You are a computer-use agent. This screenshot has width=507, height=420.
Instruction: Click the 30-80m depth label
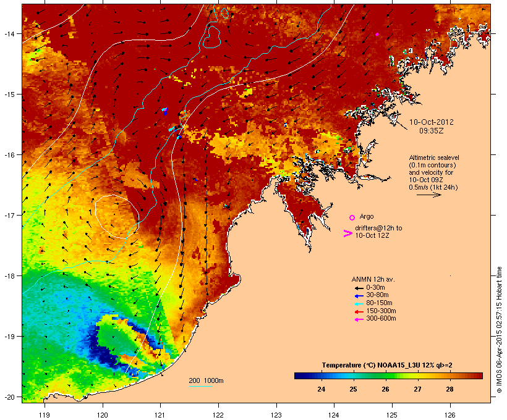(x=377, y=295)
